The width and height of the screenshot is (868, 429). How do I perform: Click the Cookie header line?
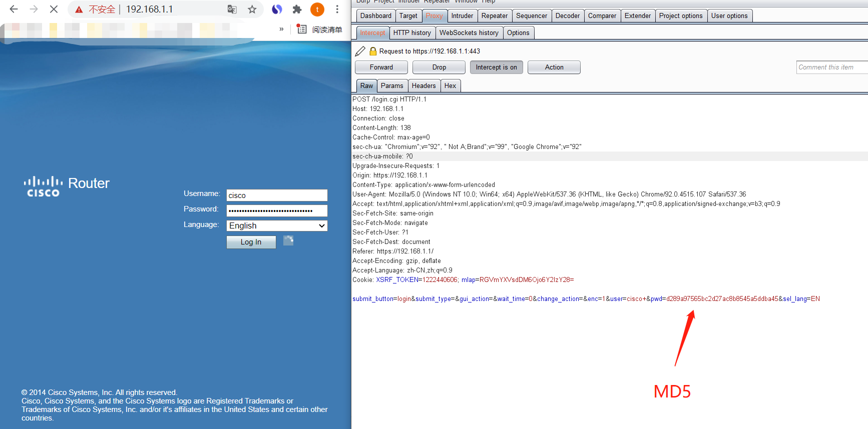coord(463,279)
